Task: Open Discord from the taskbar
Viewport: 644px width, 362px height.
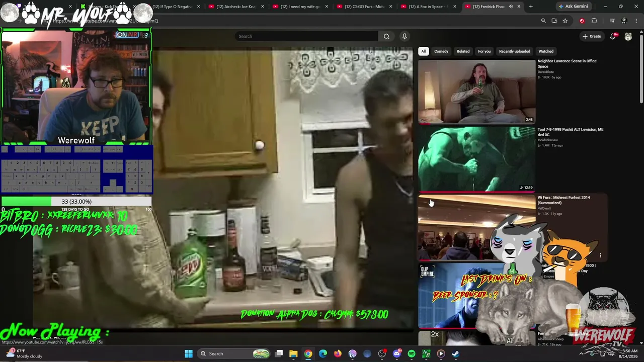Action: (x=397, y=353)
